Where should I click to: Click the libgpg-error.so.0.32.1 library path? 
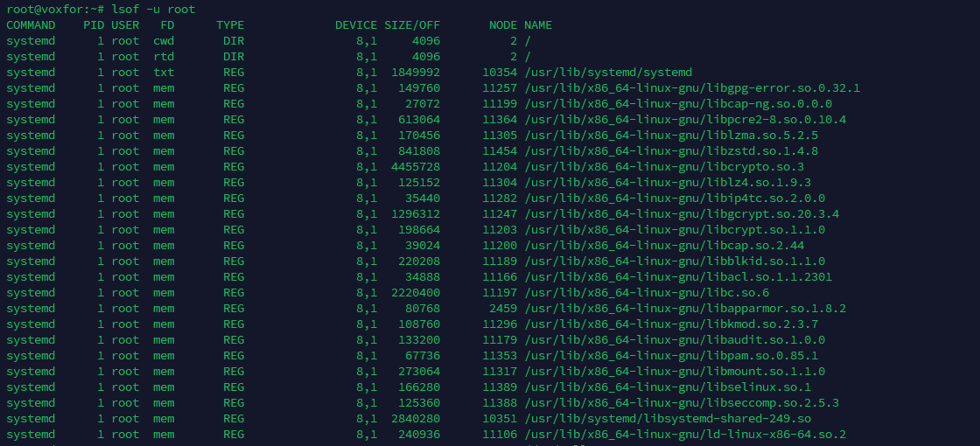[692, 88]
